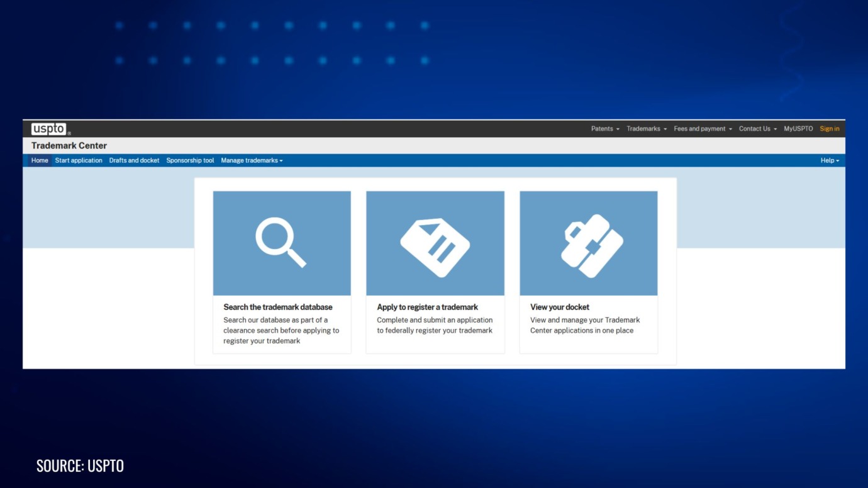Image resolution: width=868 pixels, height=488 pixels.
Task: Open View your docket
Action: click(x=559, y=307)
